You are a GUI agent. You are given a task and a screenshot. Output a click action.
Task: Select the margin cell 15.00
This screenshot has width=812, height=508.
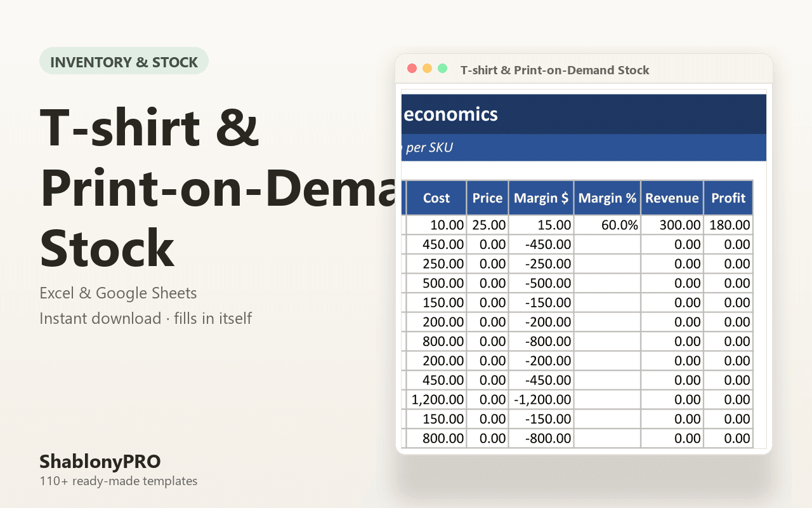(541, 225)
